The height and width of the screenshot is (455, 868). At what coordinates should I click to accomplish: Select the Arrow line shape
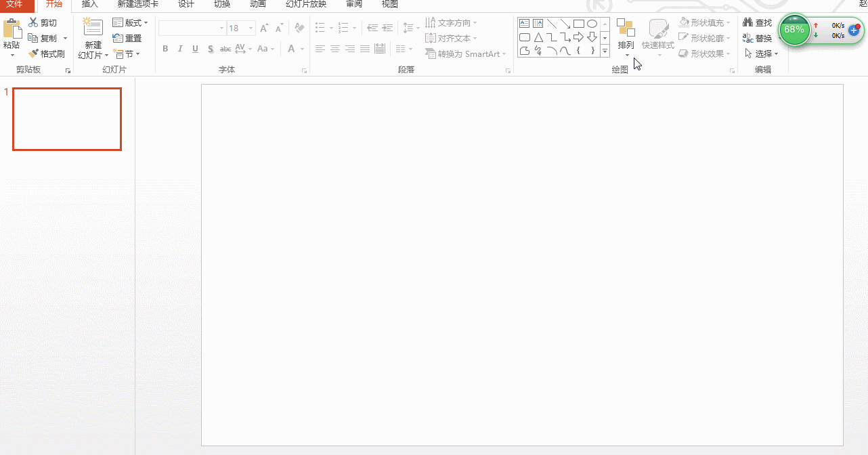565,23
